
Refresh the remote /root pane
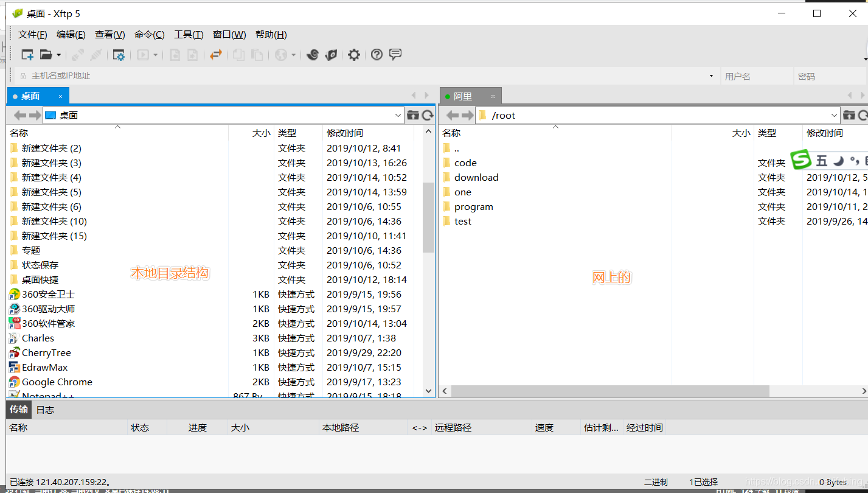point(863,115)
